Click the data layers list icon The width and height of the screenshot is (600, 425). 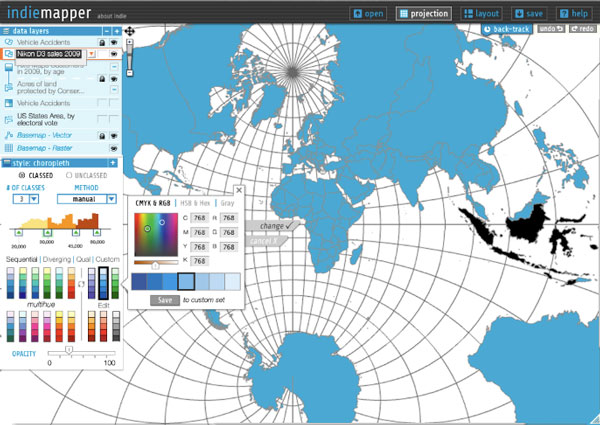tap(6, 31)
